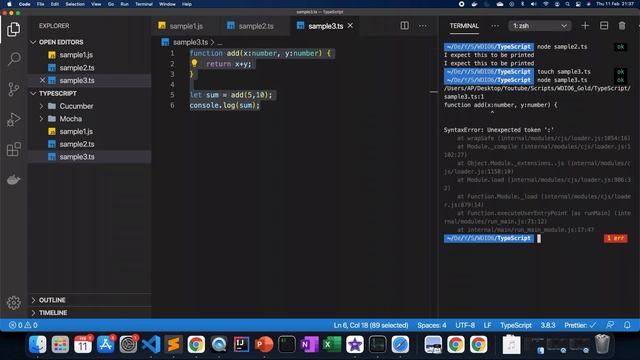
Task: Split the terminal pane
Action: 604,26
